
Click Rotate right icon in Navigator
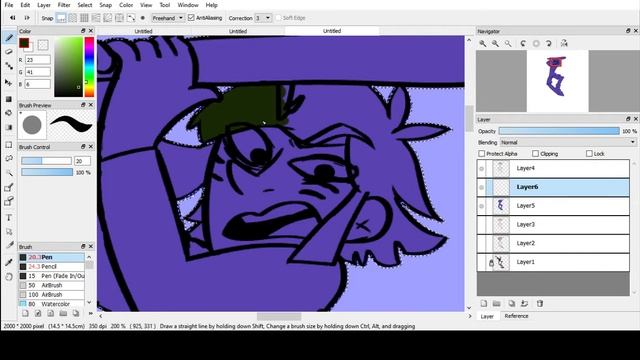click(x=549, y=43)
